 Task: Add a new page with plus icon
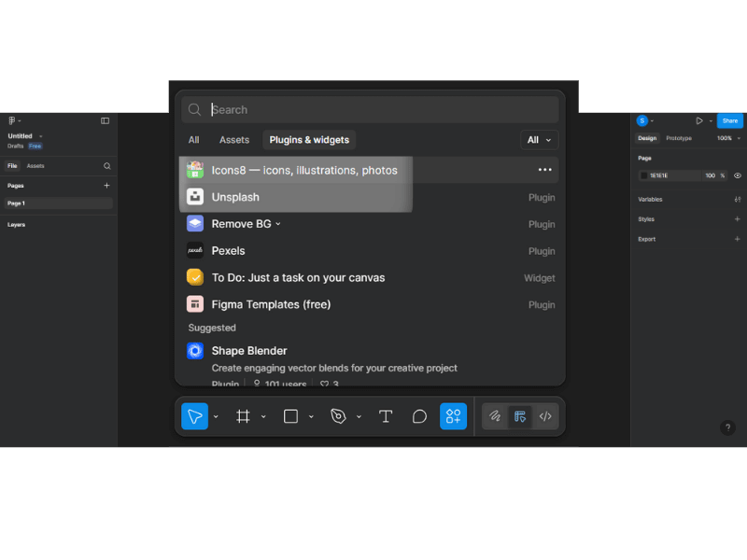(x=106, y=185)
